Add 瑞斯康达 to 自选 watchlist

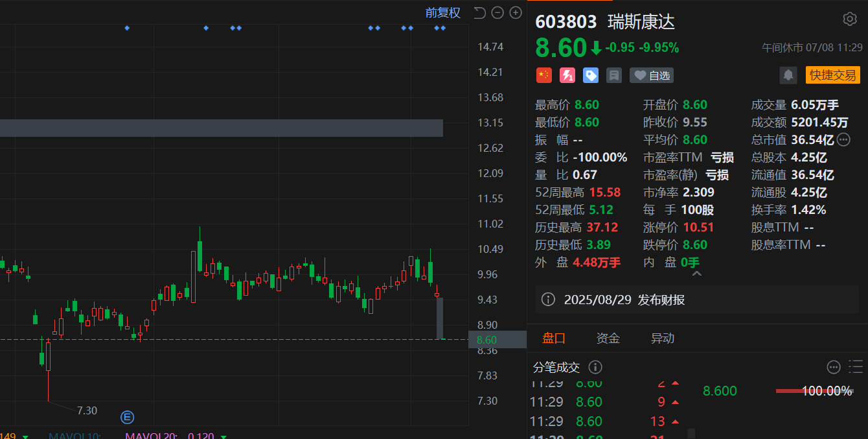(651, 75)
